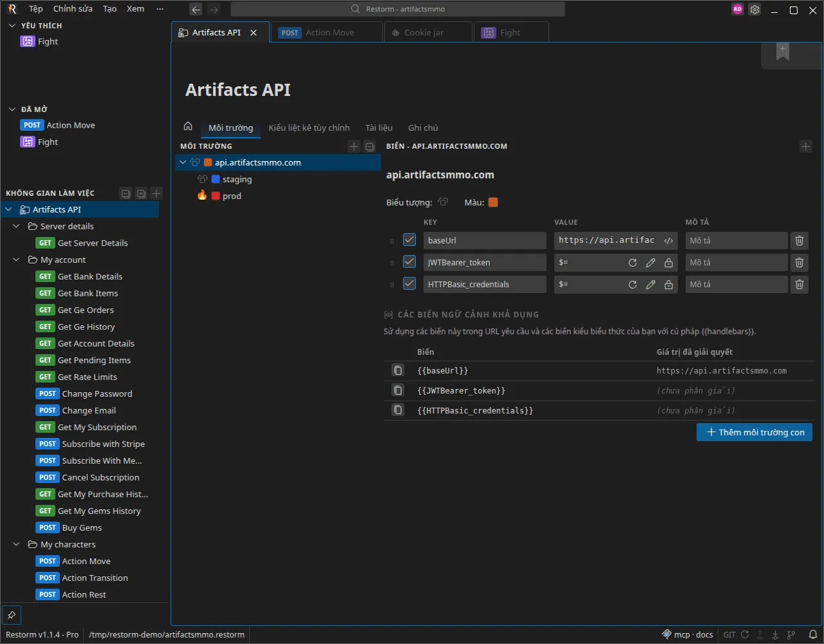Collapse all items in the workspace tree
Screen dimensions: 824x644
click(x=126, y=193)
